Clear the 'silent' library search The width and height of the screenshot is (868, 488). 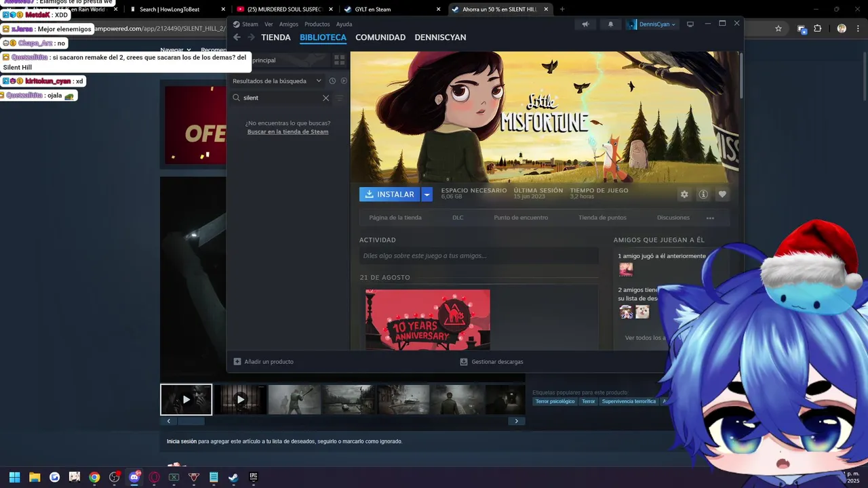tap(325, 98)
